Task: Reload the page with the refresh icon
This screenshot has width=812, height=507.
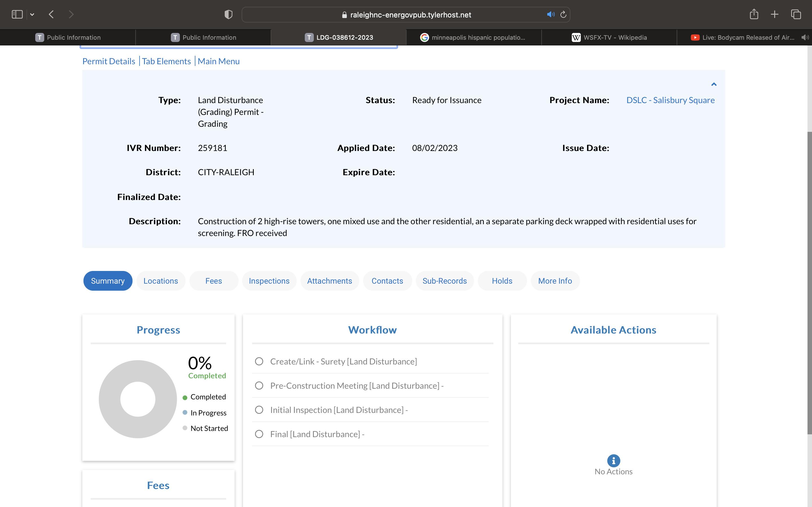Action: pos(563,14)
